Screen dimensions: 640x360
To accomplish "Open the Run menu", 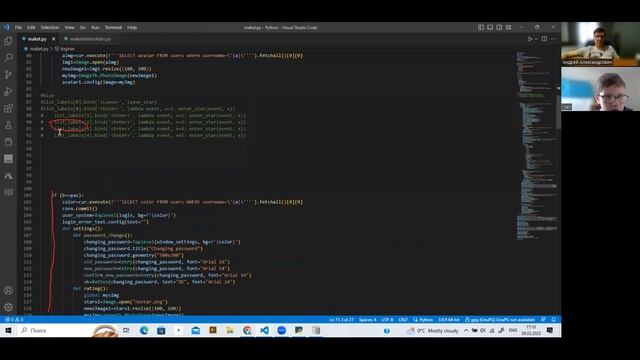I will tap(95, 27).
